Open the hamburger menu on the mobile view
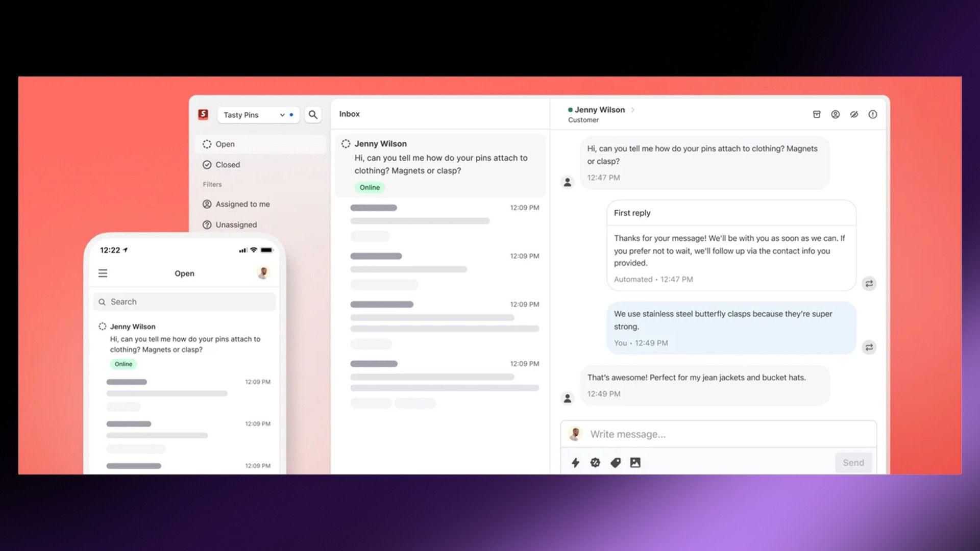This screenshot has width=980, height=551. tap(103, 273)
